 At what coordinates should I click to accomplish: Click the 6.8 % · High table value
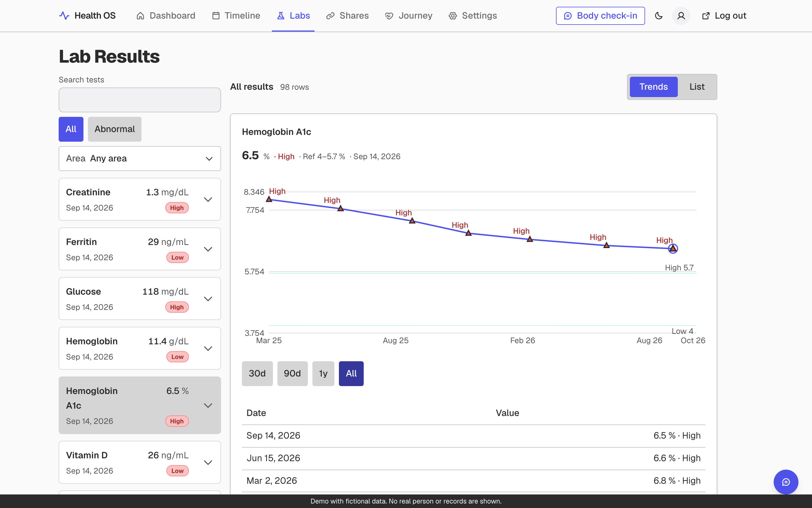(677, 480)
